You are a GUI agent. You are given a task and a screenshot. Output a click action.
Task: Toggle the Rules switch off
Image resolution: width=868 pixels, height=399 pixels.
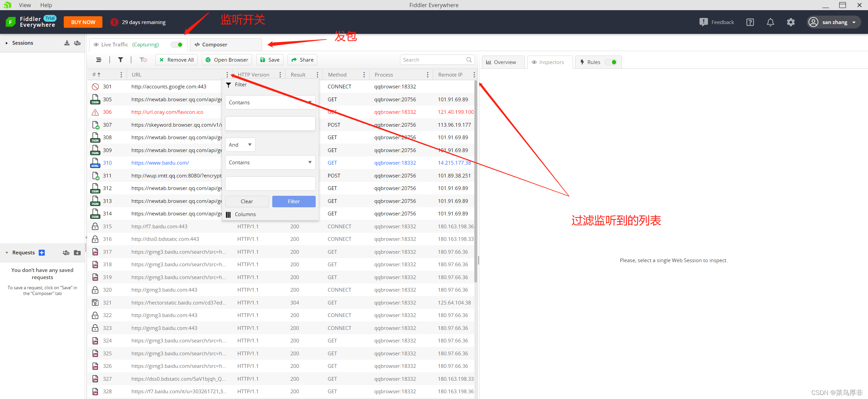click(611, 62)
